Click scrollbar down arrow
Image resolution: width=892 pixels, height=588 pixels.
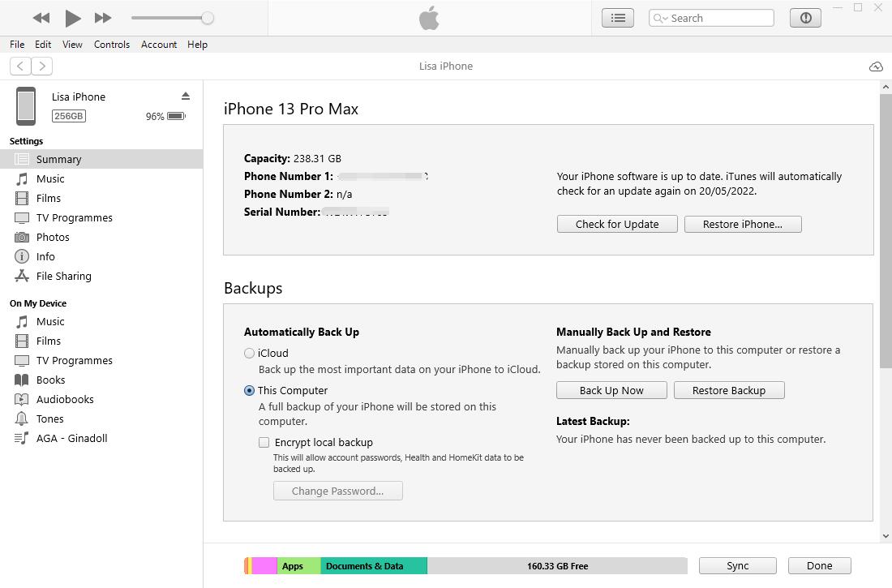tap(886, 535)
